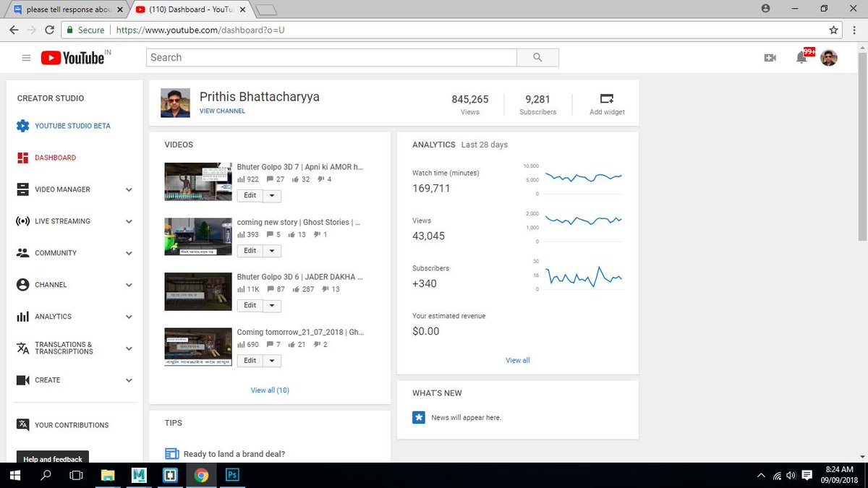Image resolution: width=868 pixels, height=488 pixels.
Task: Open Windows Task View
Action: click(x=76, y=475)
